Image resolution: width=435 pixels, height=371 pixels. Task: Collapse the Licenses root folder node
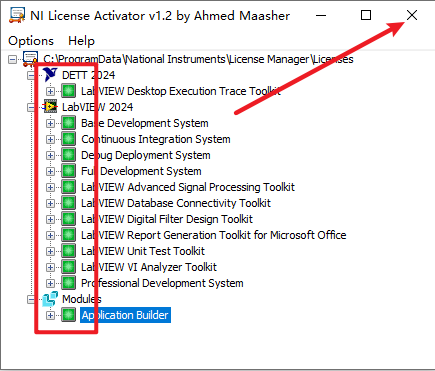(12, 59)
